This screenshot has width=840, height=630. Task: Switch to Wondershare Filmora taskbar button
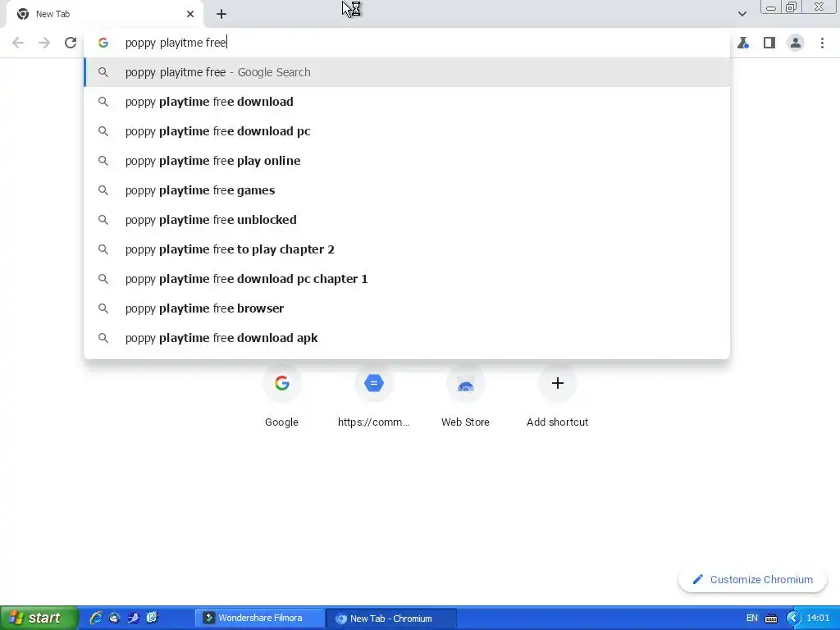[259, 619]
